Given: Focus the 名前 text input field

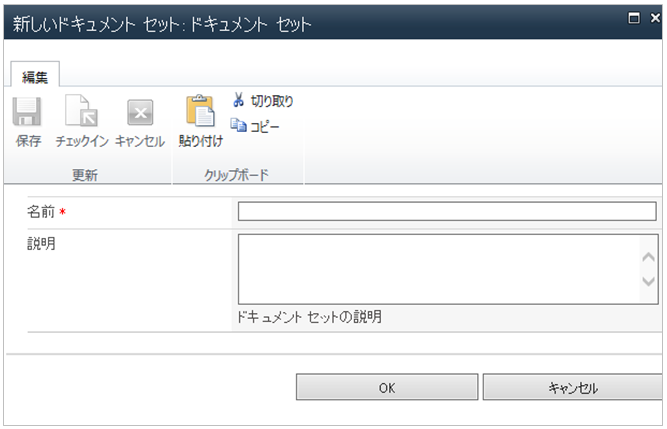Looking at the screenshot, I should 446,211.
